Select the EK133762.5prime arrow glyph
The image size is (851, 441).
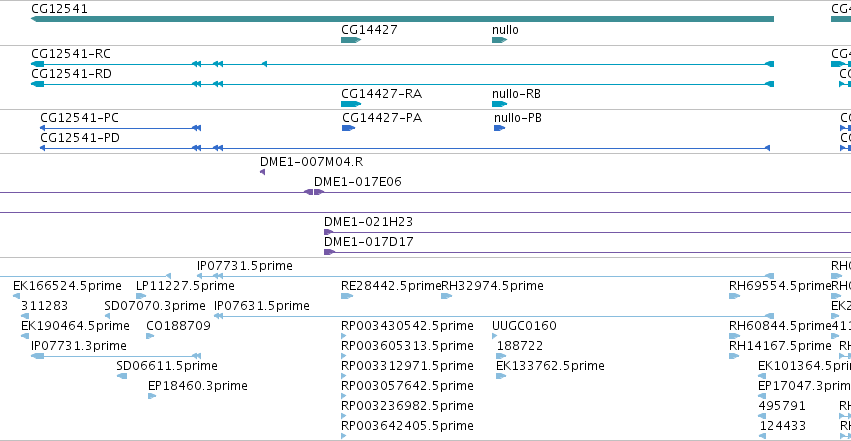click(x=501, y=376)
